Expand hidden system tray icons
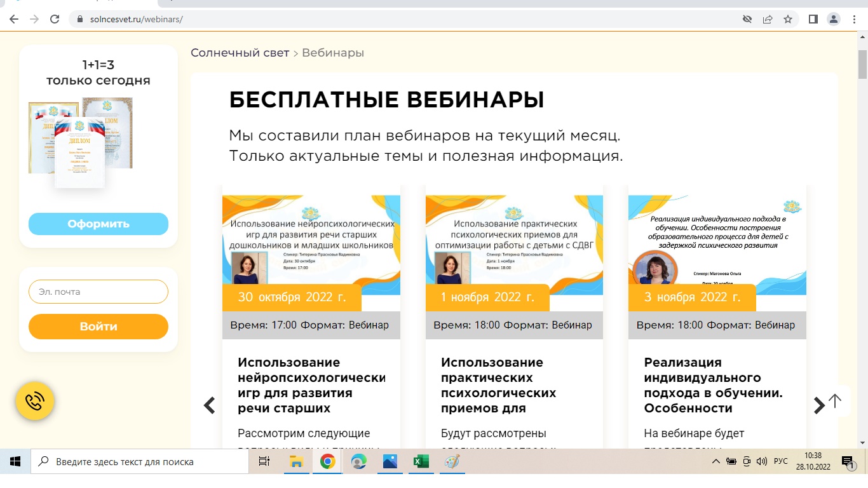868x488 pixels. 716,462
